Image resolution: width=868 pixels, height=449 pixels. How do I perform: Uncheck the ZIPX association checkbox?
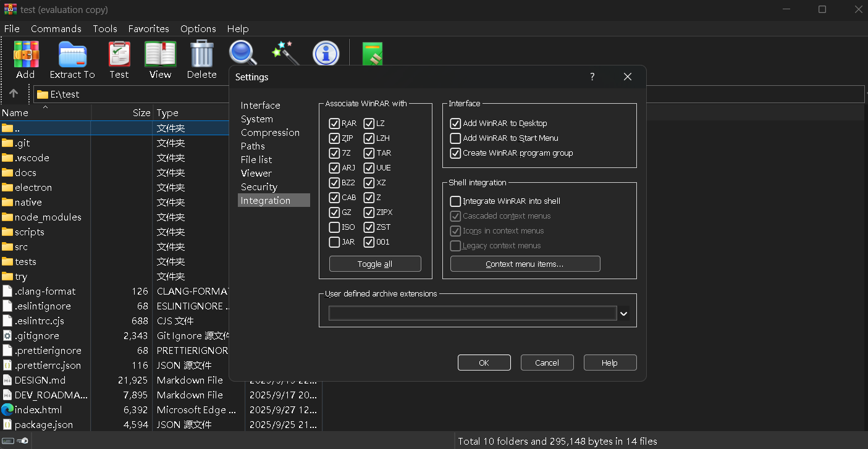(x=369, y=212)
